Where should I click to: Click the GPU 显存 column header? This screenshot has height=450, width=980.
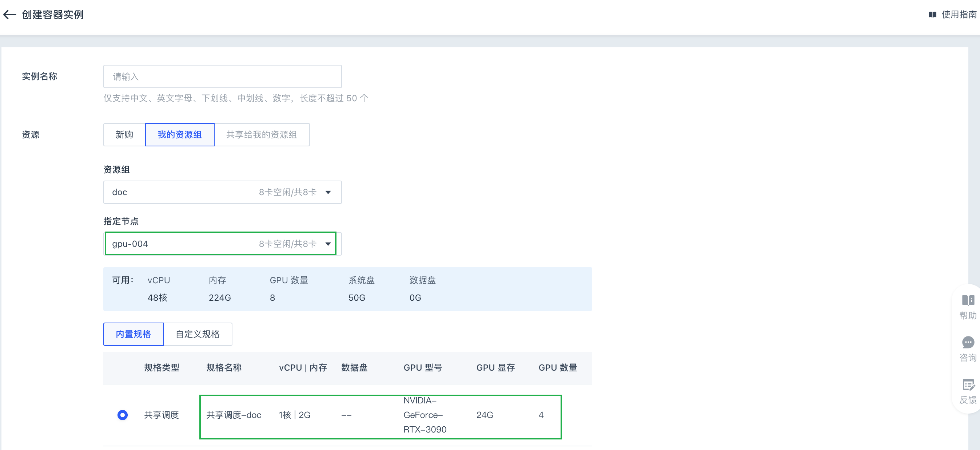[496, 368]
